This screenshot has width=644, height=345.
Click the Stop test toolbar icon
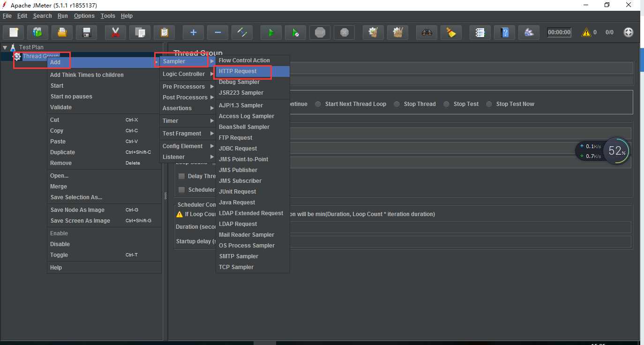click(320, 32)
